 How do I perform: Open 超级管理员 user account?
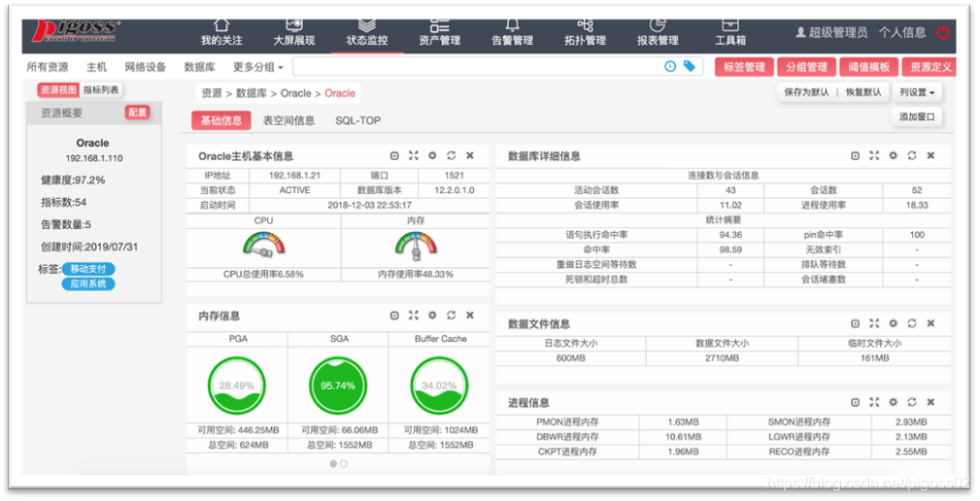tap(831, 32)
